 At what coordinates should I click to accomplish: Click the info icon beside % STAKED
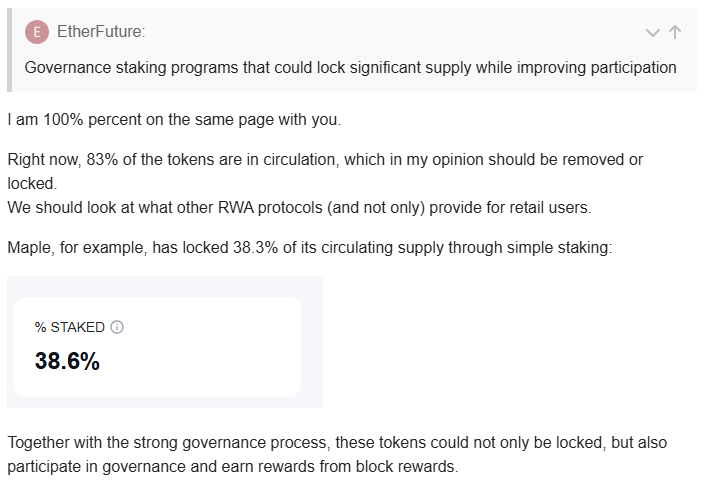tap(117, 327)
